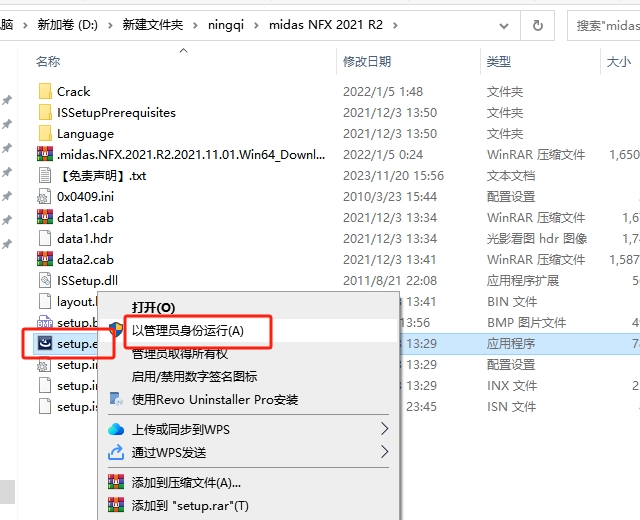Viewport: 640px width, 520px height.
Task: Click the type BMP 图片文件
Action: pos(526,322)
